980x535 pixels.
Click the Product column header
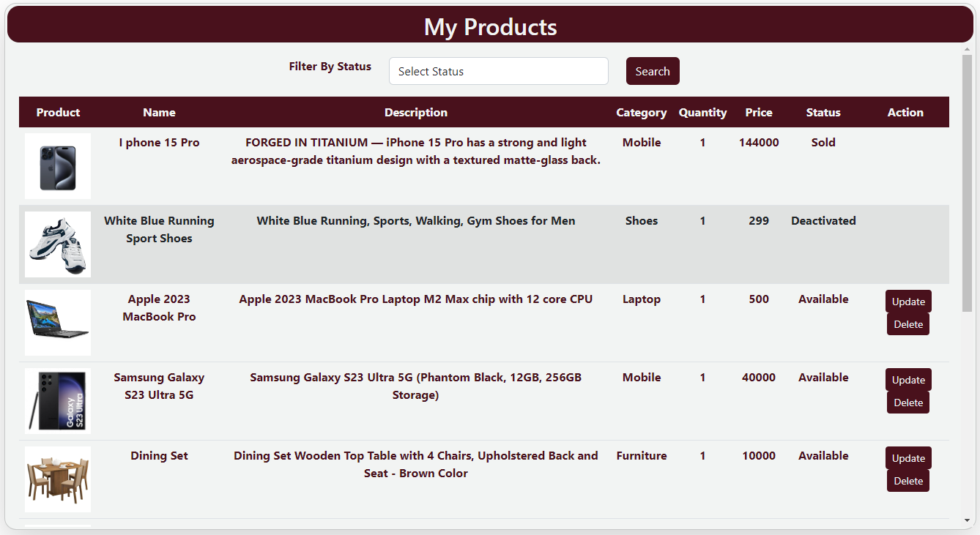click(x=58, y=112)
